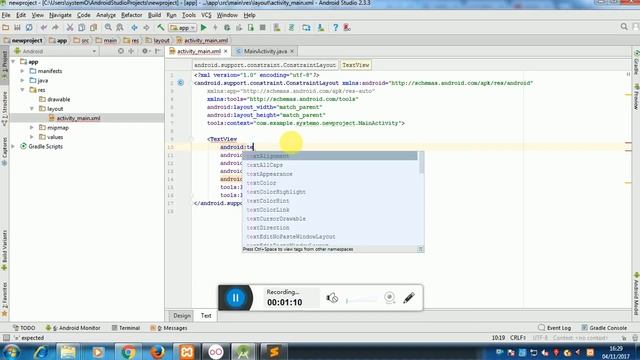This screenshot has height=360, width=640.
Task: Open the Messages tool window
Action: (x=169, y=328)
